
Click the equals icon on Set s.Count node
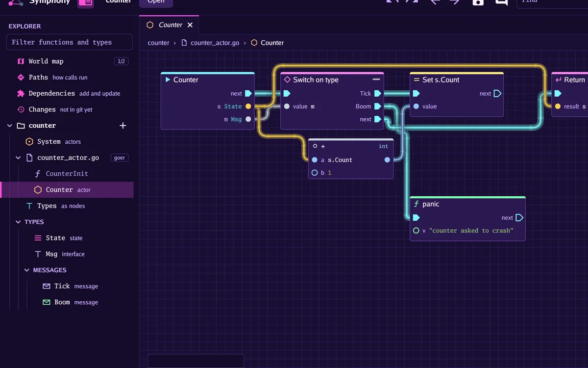point(417,79)
